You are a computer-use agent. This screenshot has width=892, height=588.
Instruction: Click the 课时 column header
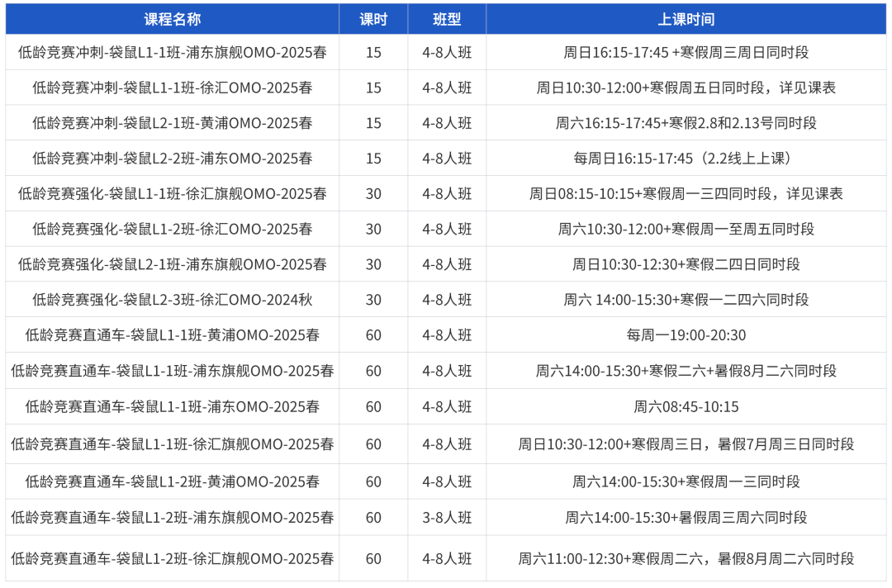(373, 19)
